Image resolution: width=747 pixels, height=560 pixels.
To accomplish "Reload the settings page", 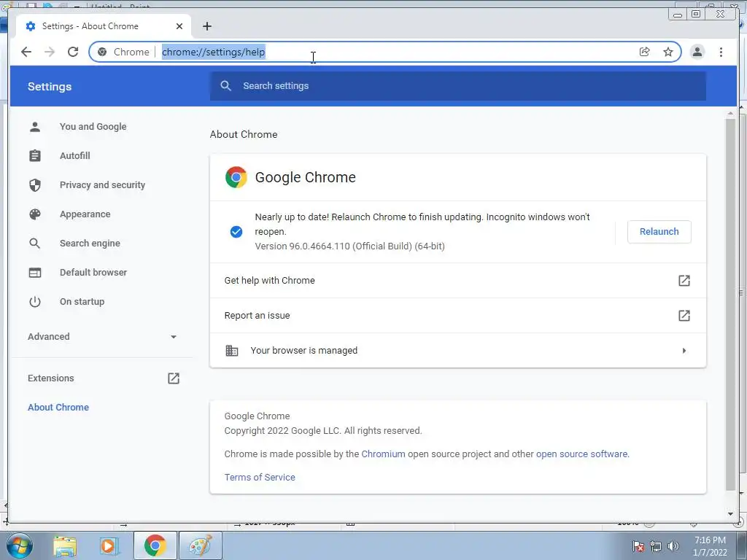I will (73, 52).
